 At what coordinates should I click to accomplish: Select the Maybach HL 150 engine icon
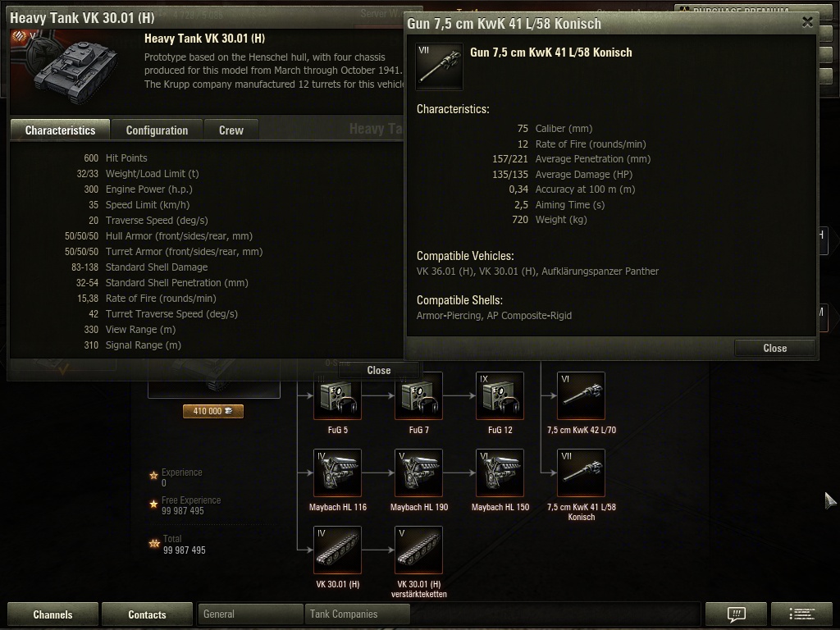click(500, 473)
